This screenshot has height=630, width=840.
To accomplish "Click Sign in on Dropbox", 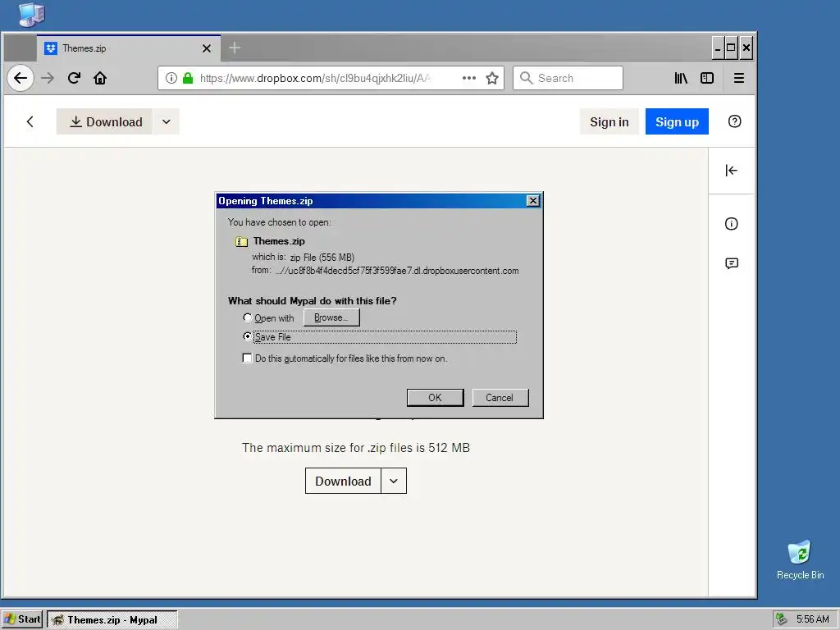I will coord(609,121).
